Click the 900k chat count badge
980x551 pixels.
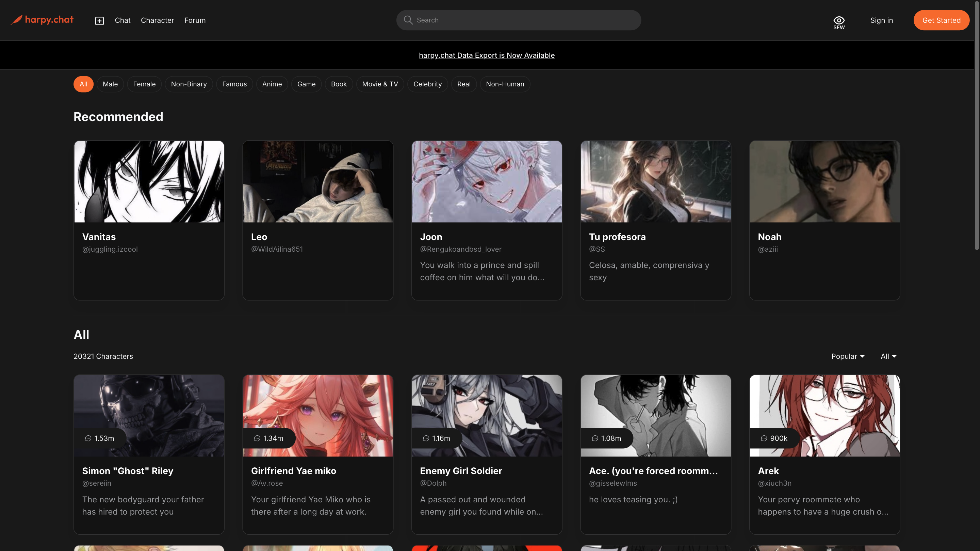point(774,438)
